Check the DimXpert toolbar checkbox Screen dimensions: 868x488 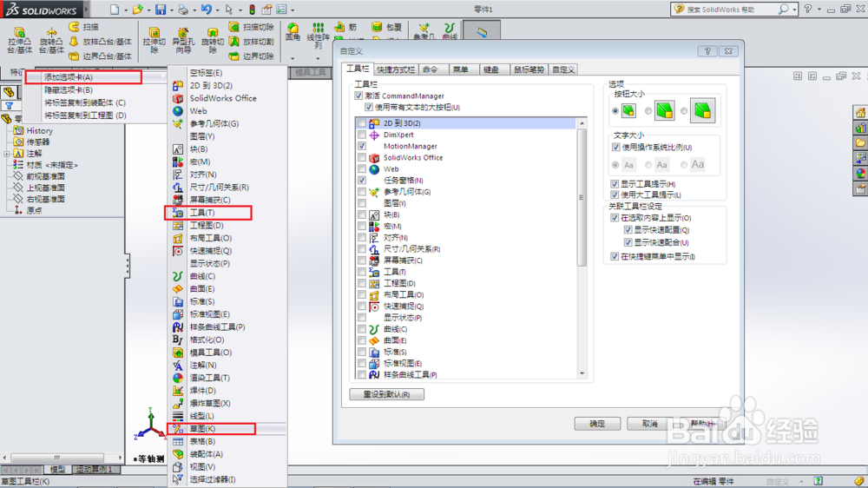point(361,135)
